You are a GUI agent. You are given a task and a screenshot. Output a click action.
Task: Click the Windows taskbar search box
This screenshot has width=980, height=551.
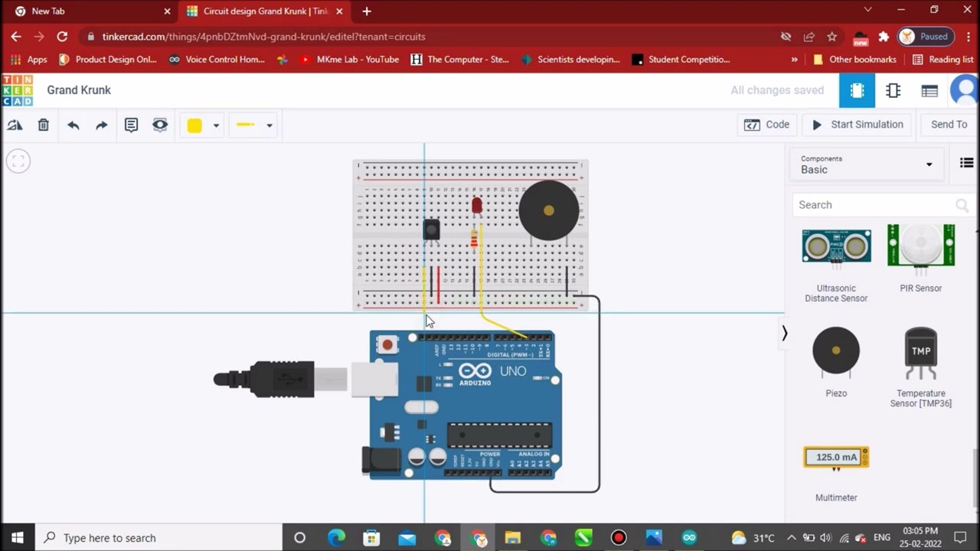(159, 538)
